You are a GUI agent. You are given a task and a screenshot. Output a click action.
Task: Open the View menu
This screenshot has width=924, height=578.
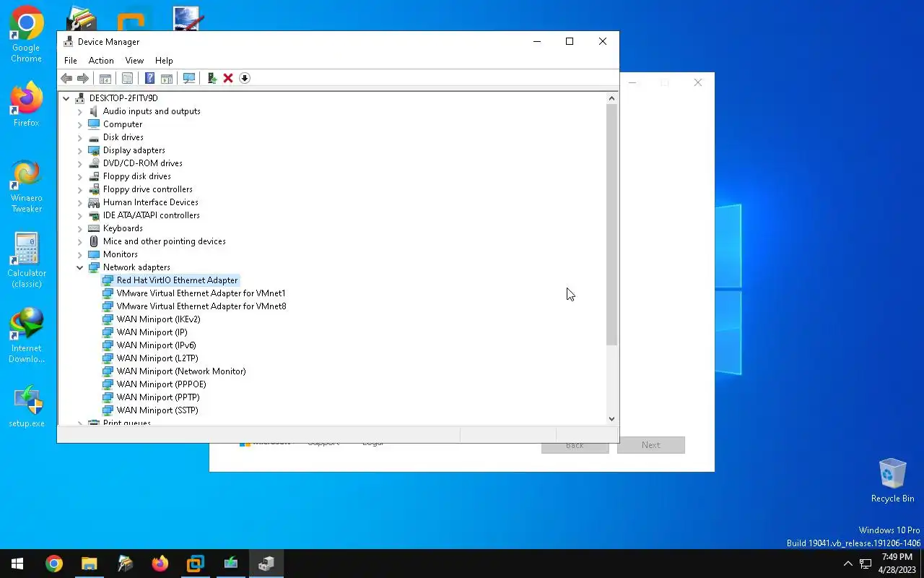point(134,61)
